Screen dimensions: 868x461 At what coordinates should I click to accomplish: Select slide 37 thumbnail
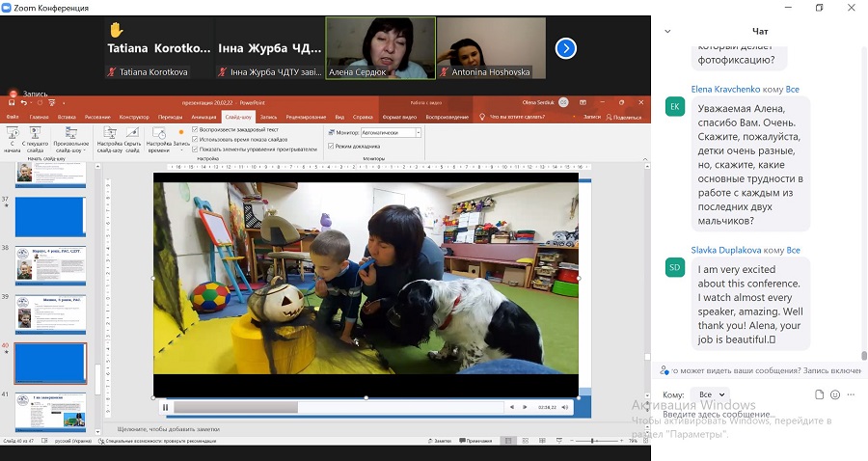tap(50, 216)
